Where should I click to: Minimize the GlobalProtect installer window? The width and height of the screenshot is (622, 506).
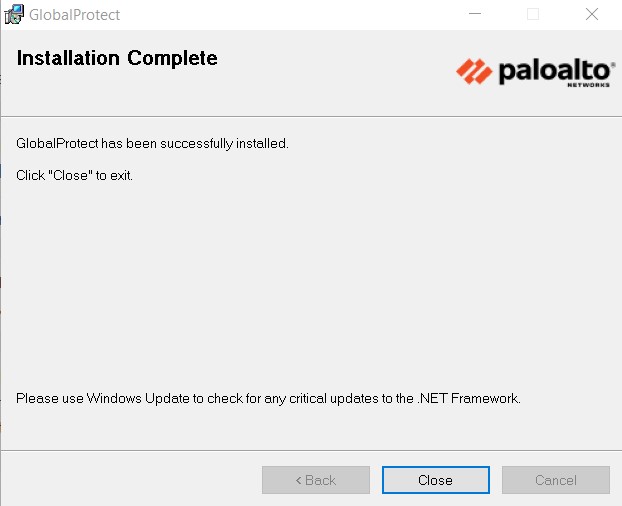coord(485,14)
